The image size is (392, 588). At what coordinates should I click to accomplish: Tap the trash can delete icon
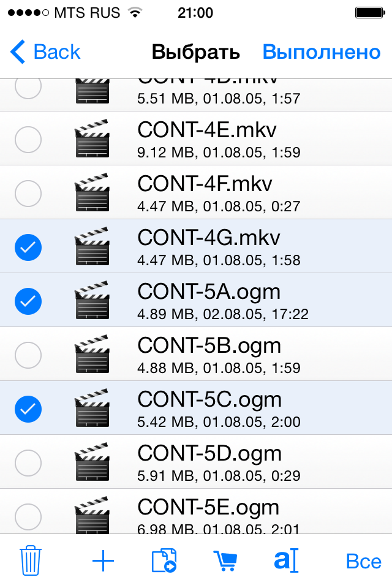point(30,560)
